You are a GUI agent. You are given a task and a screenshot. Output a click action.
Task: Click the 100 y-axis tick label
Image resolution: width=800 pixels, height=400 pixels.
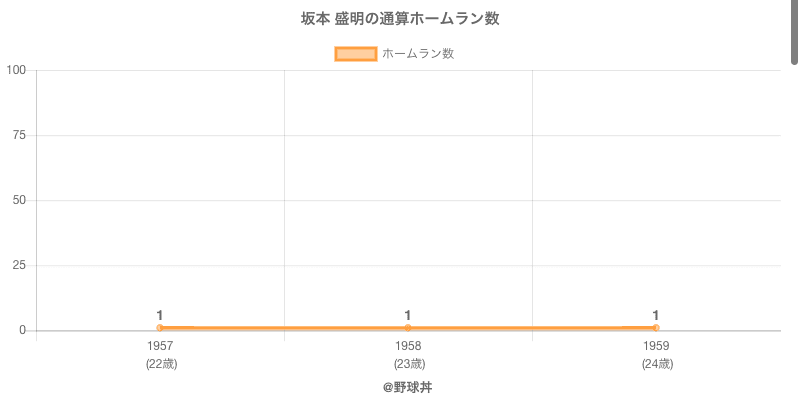(16, 70)
